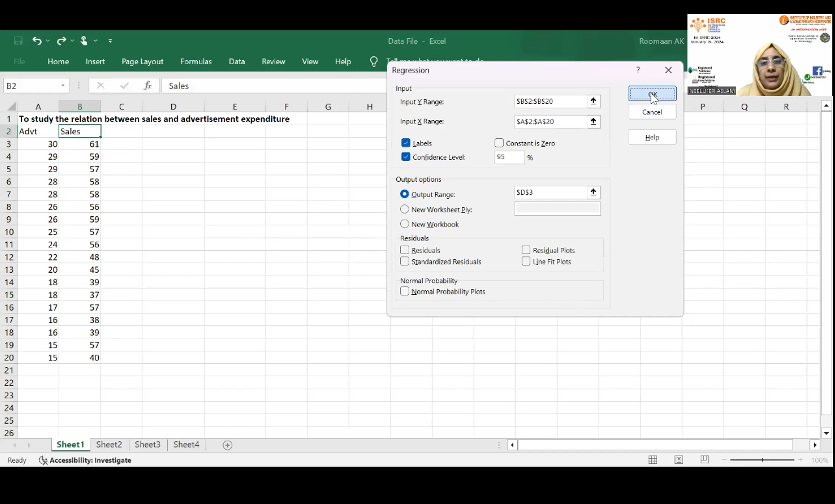Click the Output Range collapse arrow icon
This screenshot has width=835, height=504.
(x=593, y=192)
